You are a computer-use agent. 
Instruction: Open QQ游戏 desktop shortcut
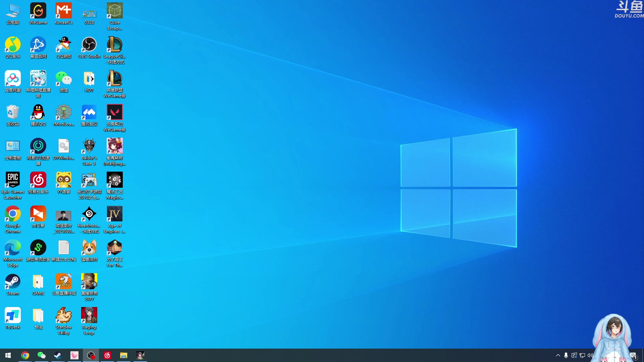[64, 48]
